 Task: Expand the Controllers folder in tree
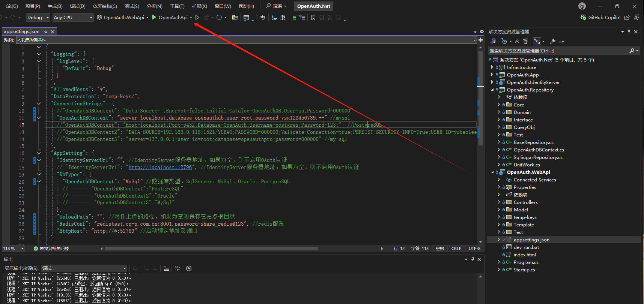[499, 202]
